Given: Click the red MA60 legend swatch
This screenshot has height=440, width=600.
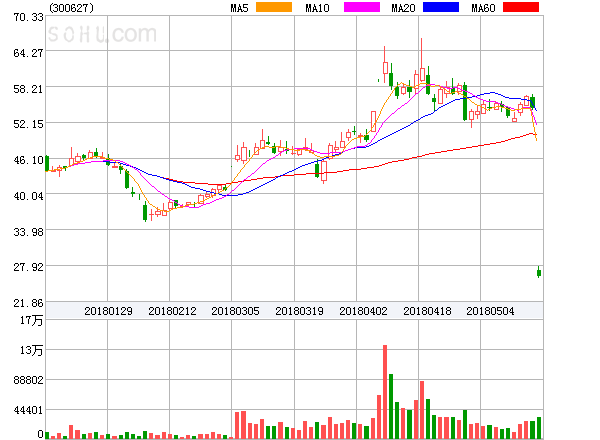Looking at the screenshot, I should 521,7.
